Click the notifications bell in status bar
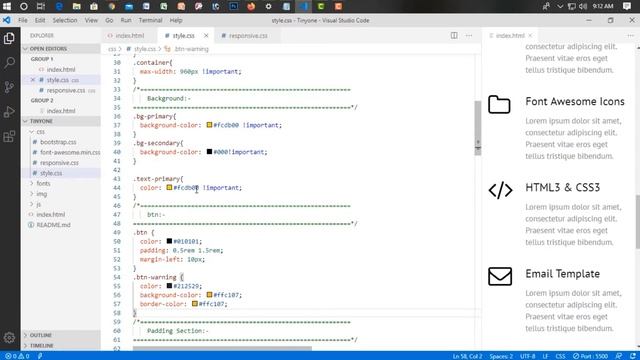Image resolution: width=640 pixels, height=360 pixels. 633,356
